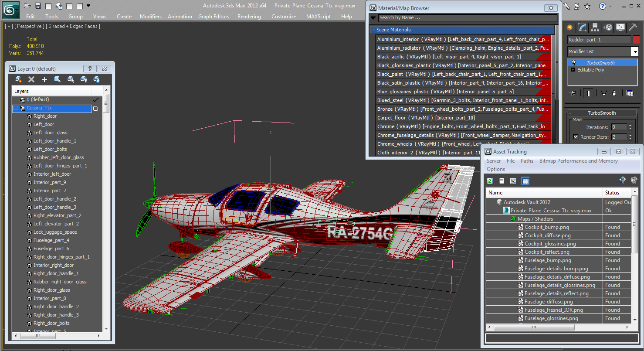Open the Display command panel tab

click(621, 27)
